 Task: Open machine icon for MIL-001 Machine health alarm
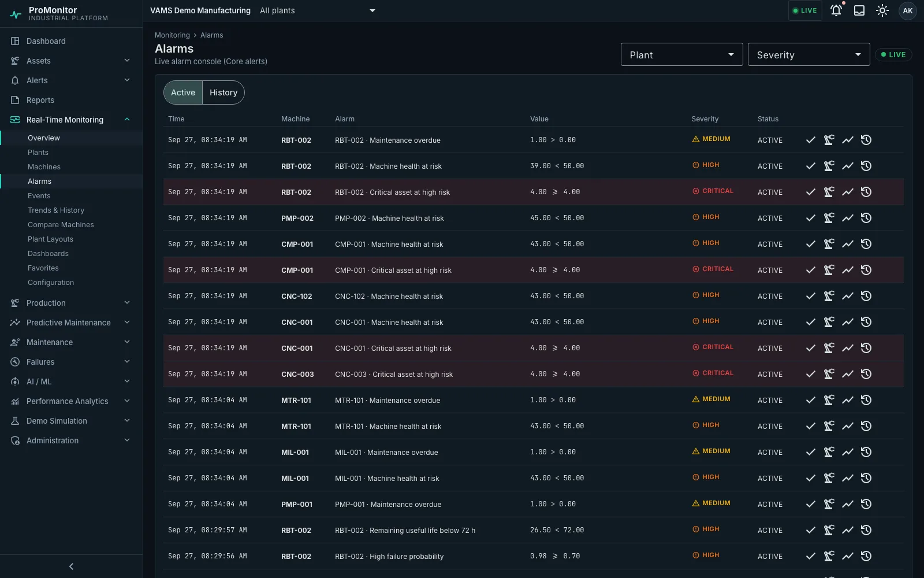(829, 478)
